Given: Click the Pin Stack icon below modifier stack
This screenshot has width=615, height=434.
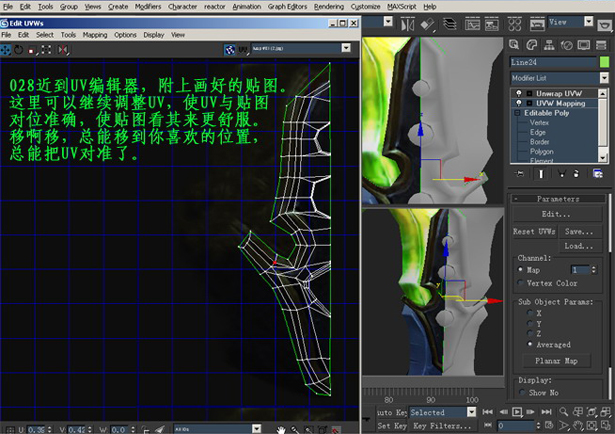Looking at the screenshot, I should 518,174.
